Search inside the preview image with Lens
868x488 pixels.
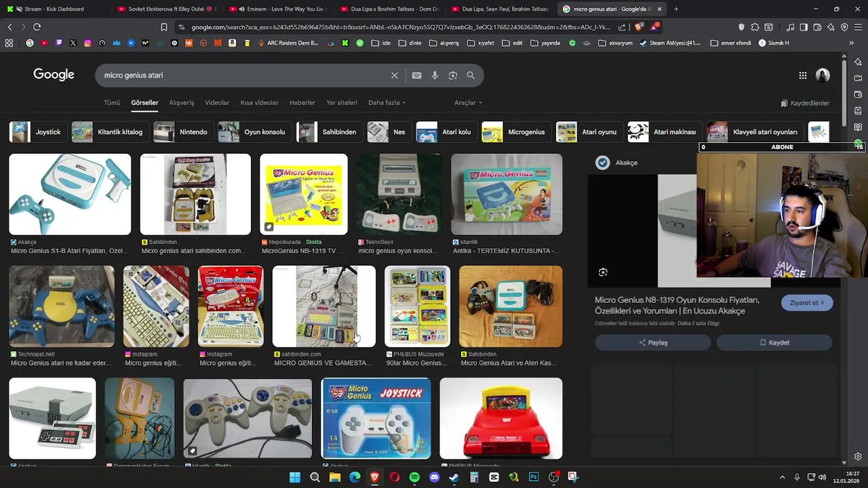pos(603,272)
